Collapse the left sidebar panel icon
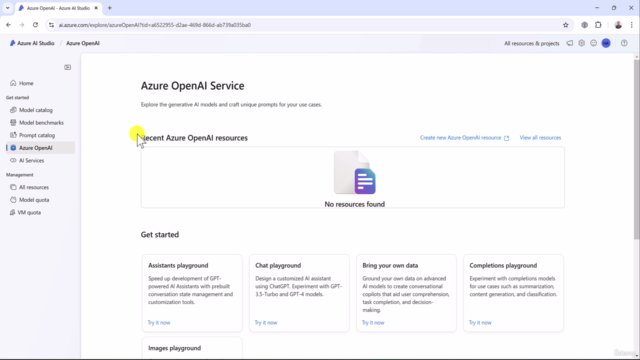The width and height of the screenshot is (640, 360). point(68,67)
